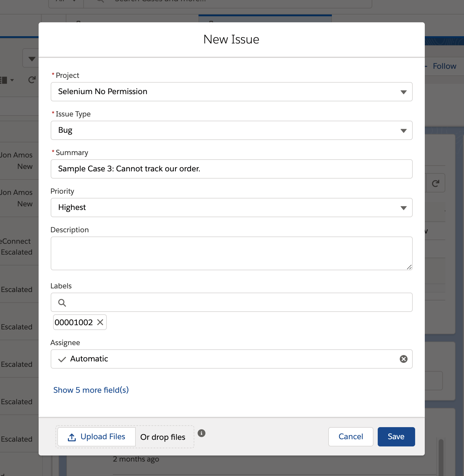Save the new issue
Screen dimensions: 464x476
point(396,436)
